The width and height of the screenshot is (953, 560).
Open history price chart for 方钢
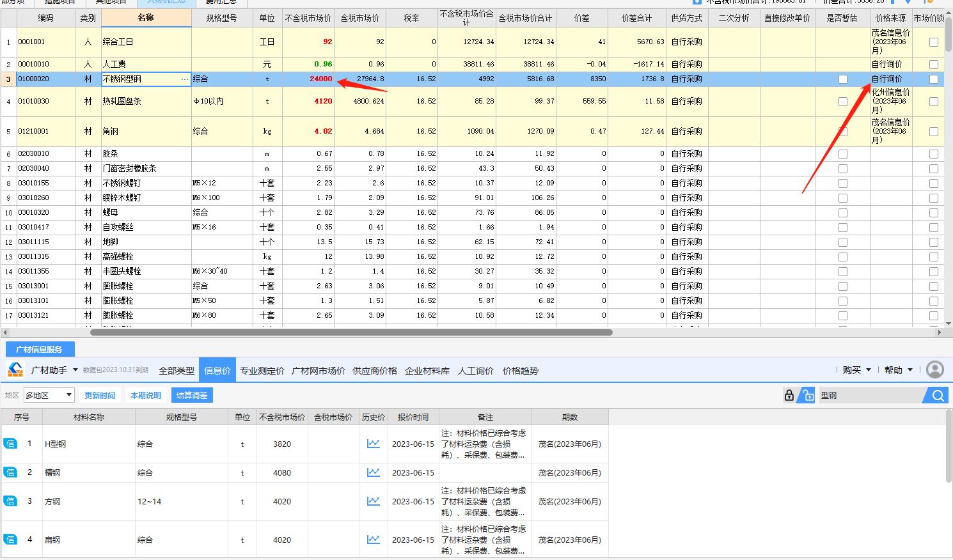click(374, 501)
